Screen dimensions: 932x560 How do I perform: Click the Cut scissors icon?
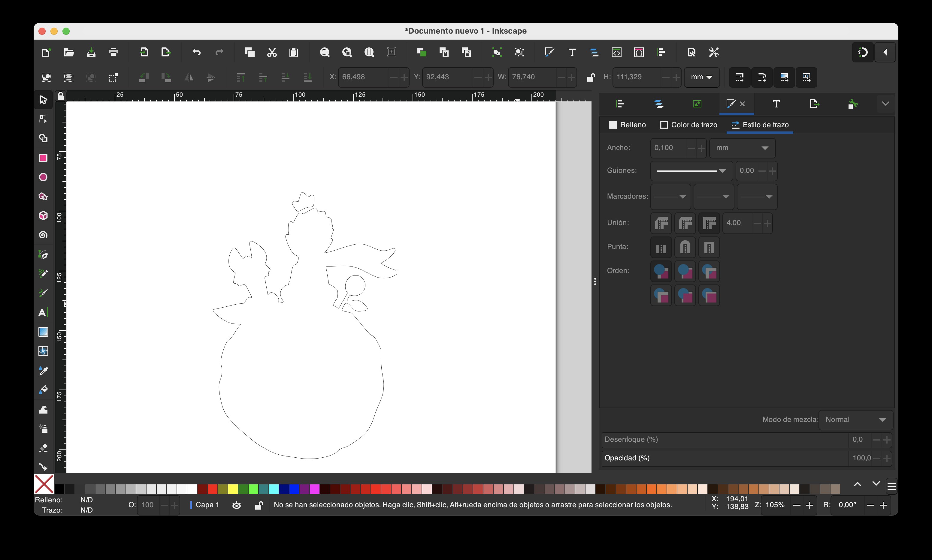coord(272,52)
